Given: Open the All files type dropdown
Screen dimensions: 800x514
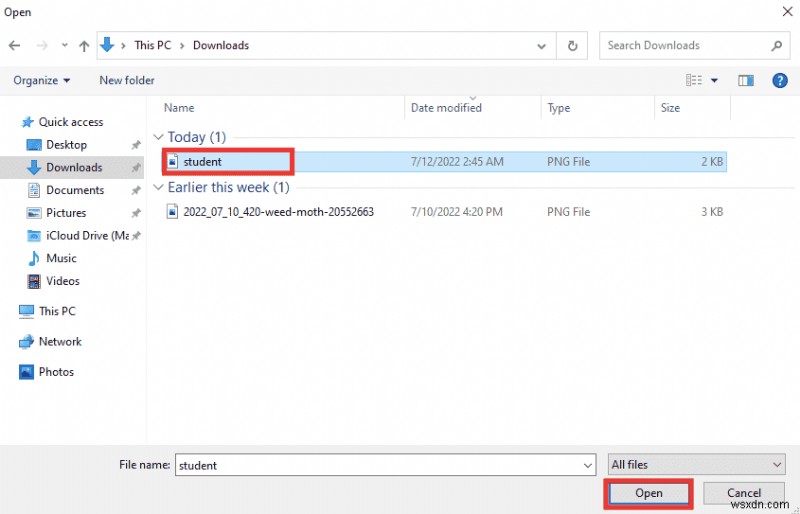Looking at the screenshot, I should 697,465.
